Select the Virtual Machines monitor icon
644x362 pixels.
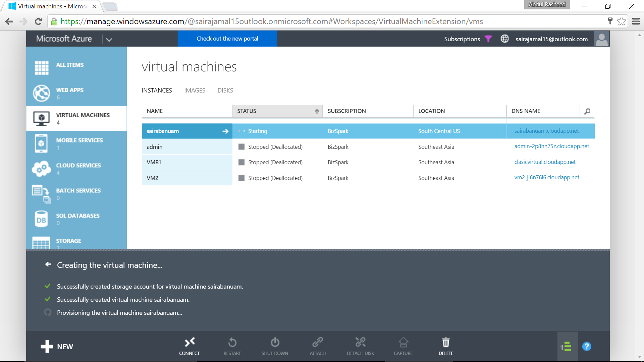point(42,118)
